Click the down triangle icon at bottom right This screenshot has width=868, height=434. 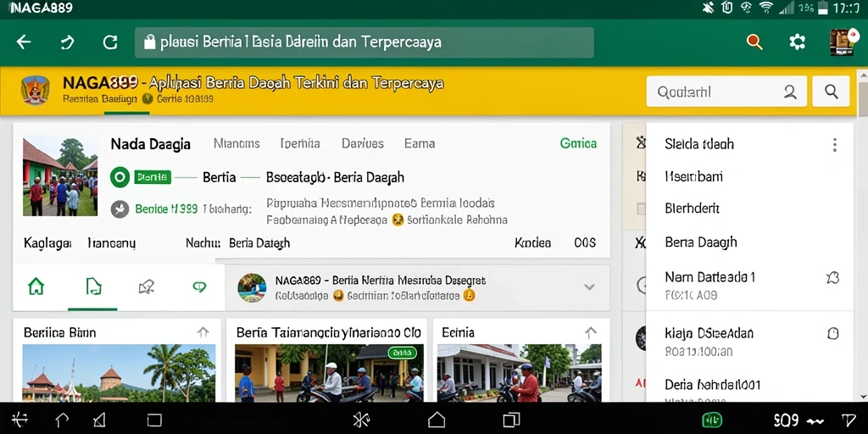[848, 420]
